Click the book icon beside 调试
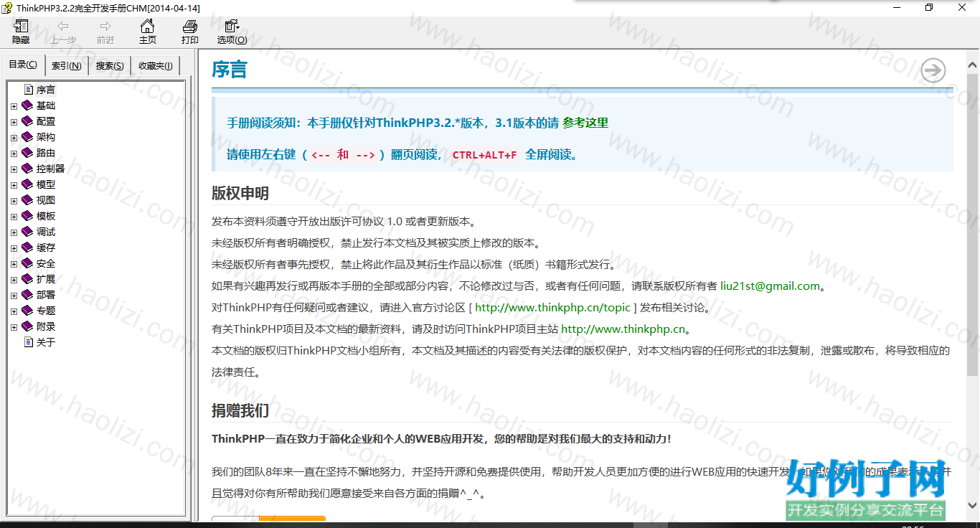Image resolution: width=980 pixels, height=528 pixels. tap(27, 232)
